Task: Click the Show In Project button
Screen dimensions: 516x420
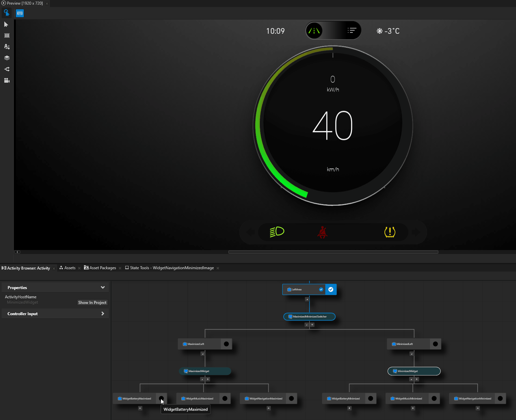Action: [92, 302]
